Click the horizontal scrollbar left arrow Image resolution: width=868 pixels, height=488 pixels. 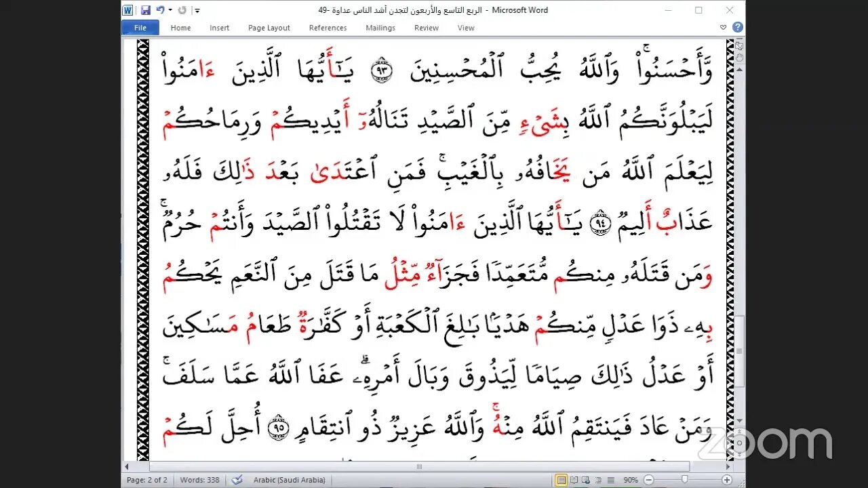point(127,466)
